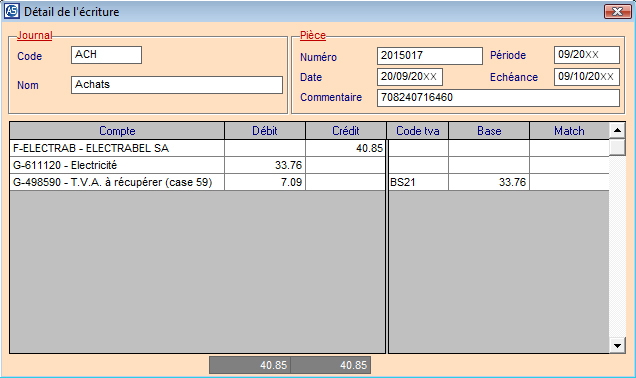Image resolution: width=636 pixels, height=378 pixels.
Task: Click the Echéance date field
Action: coord(587,77)
